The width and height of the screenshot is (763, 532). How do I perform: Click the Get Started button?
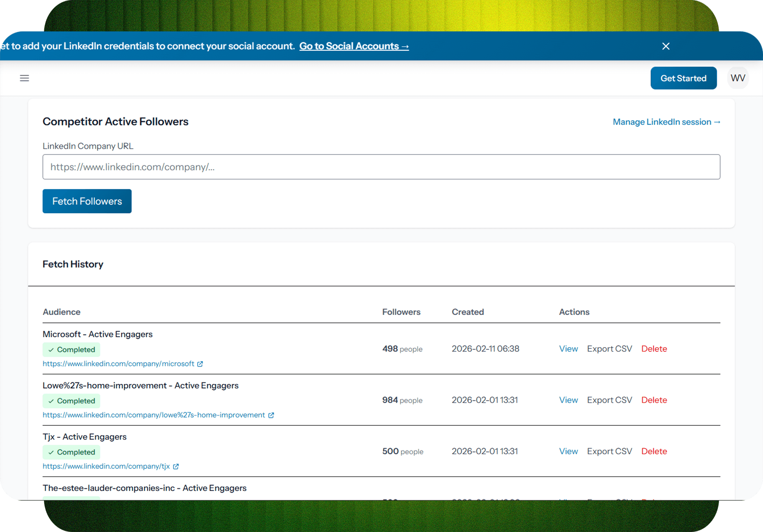tap(683, 78)
